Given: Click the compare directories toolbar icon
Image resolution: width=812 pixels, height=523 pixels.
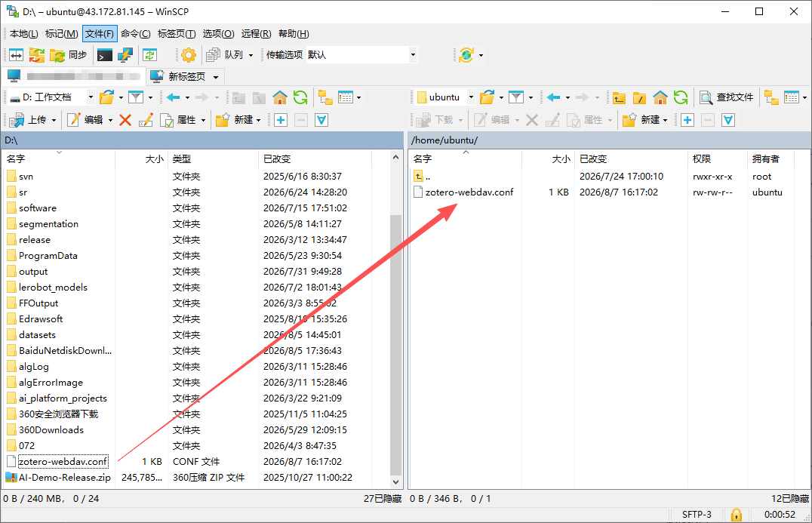Looking at the screenshot, I should (16, 55).
